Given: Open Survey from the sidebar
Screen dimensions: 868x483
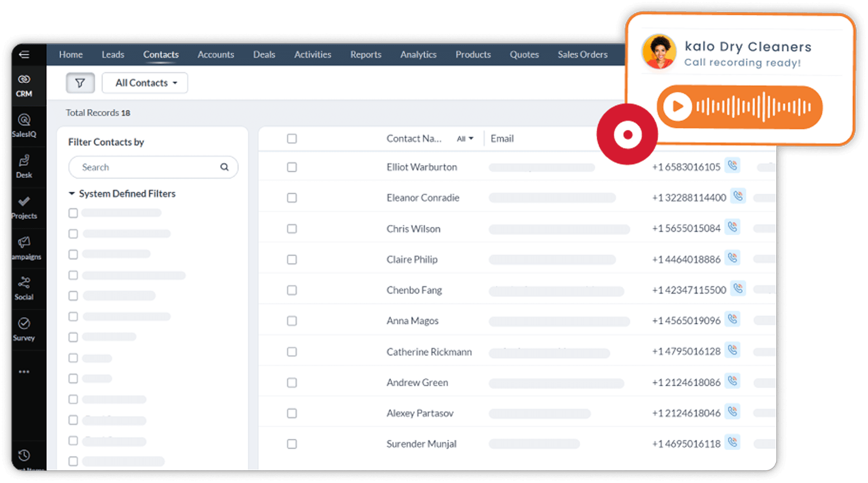Looking at the screenshot, I should point(24,329).
